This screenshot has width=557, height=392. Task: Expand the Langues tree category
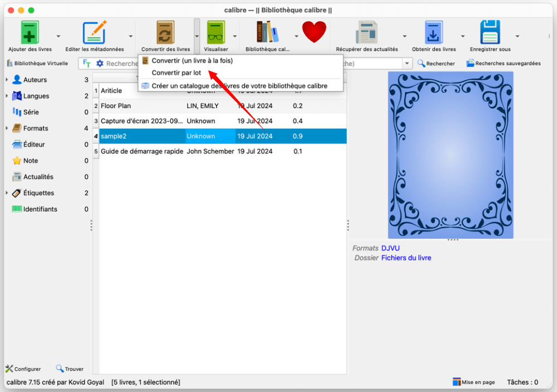(x=7, y=96)
